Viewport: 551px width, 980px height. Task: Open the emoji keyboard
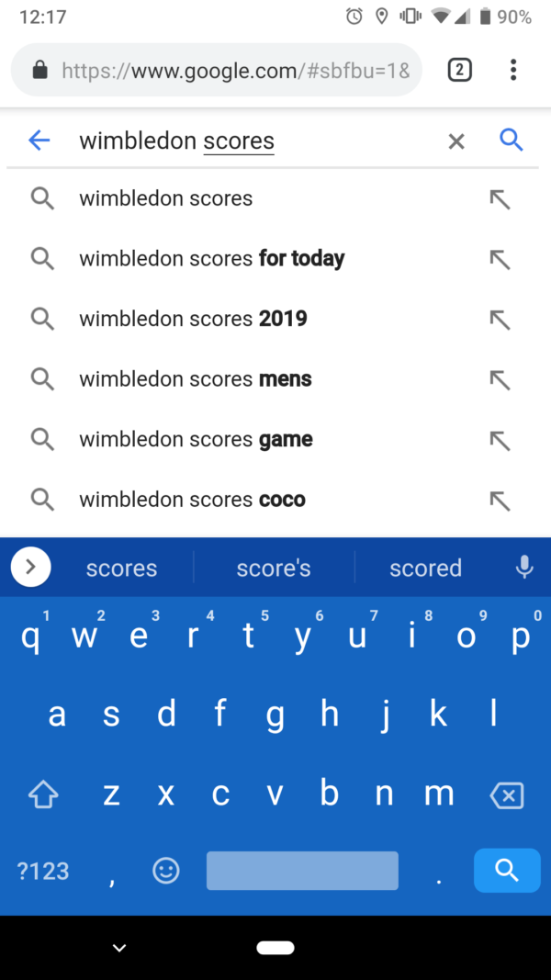pyautogui.click(x=166, y=871)
